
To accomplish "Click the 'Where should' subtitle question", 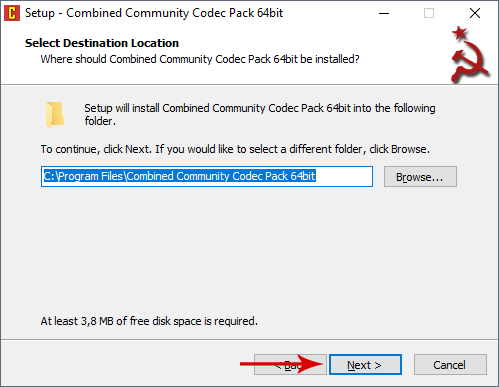I will click(x=200, y=59).
